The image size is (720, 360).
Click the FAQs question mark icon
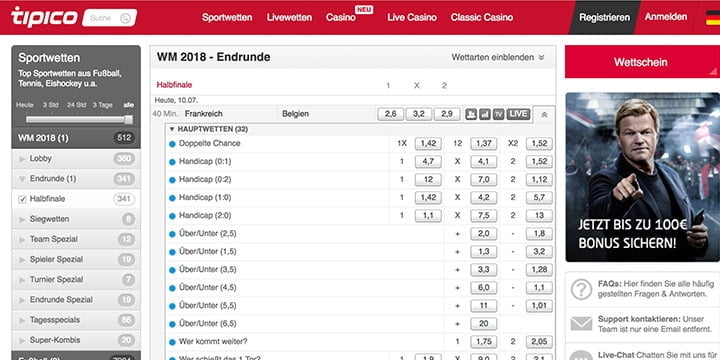pos(581,289)
